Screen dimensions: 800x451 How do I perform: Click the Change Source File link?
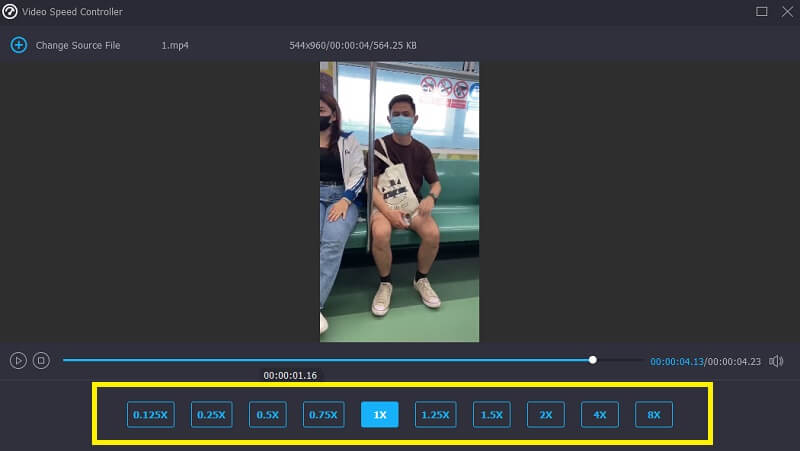78,46
